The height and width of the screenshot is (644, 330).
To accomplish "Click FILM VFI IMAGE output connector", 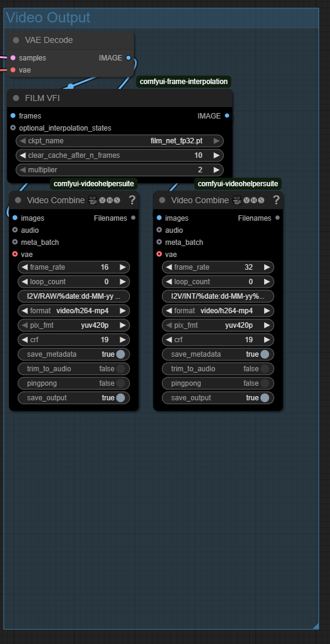I will coord(227,116).
